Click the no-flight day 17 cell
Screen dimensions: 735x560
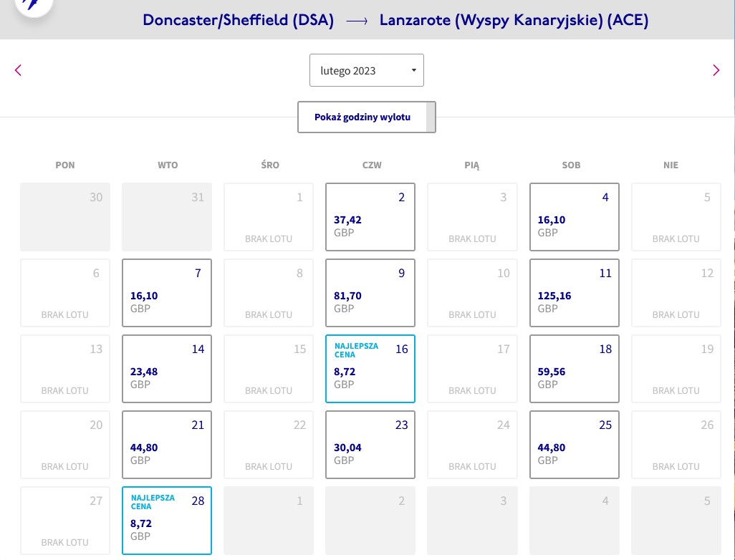point(473,369)
